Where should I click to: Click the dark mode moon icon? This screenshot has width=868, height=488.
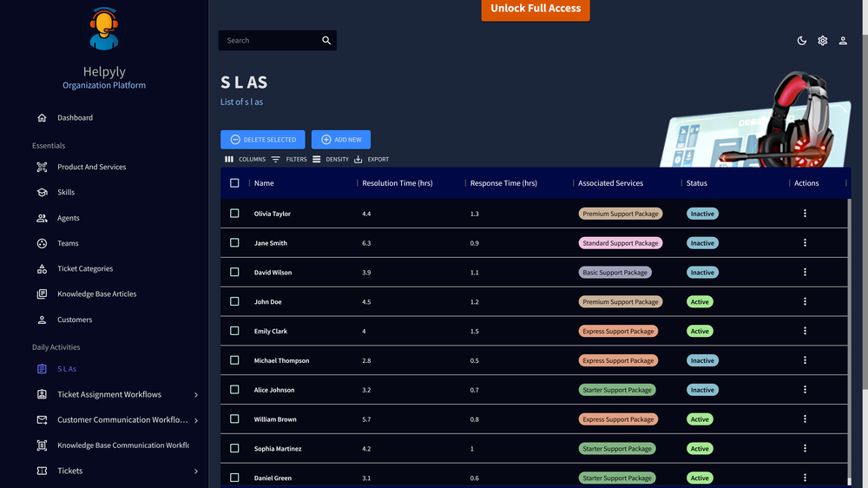[x=801, y=41]
